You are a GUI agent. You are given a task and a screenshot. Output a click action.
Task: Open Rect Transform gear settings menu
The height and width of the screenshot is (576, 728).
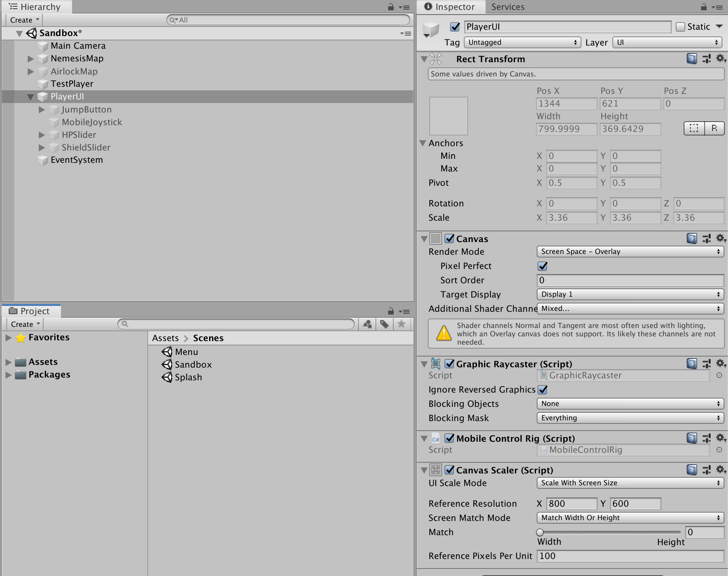[721, 59]
